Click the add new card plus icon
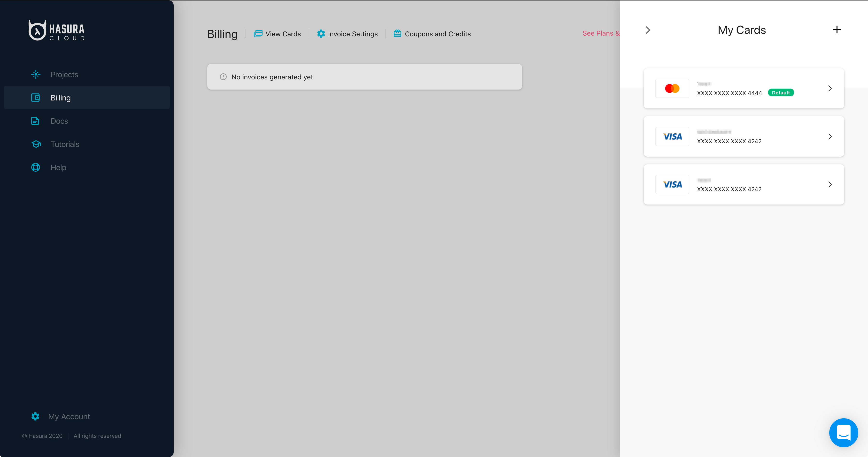Image resolution: width=868 pixels, height=457 pixels. click(837, 30)
